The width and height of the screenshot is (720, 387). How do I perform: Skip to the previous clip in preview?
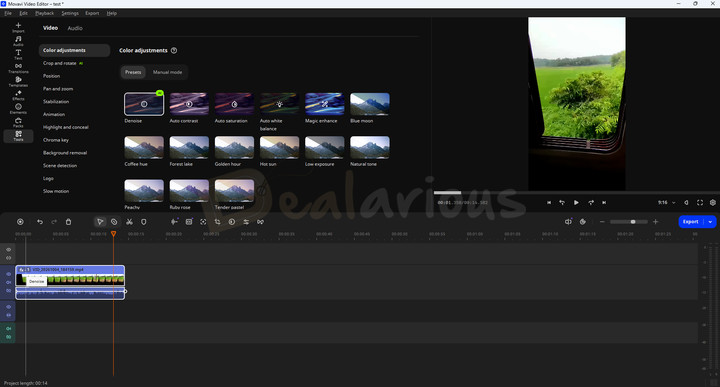tap(549, 202)
